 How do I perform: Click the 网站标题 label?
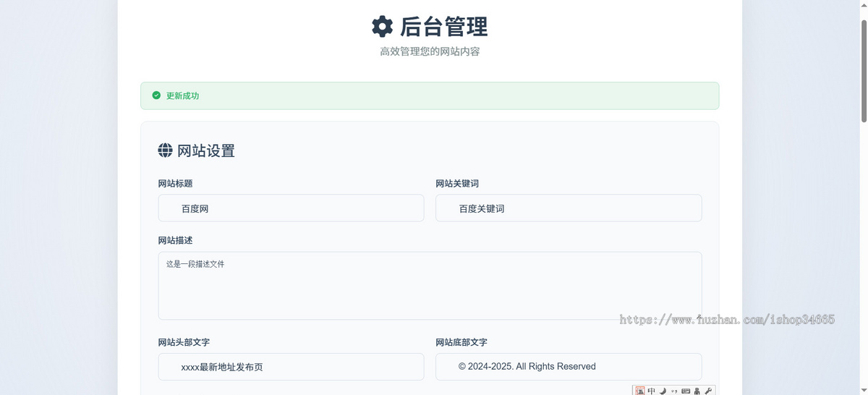(176, 184)
